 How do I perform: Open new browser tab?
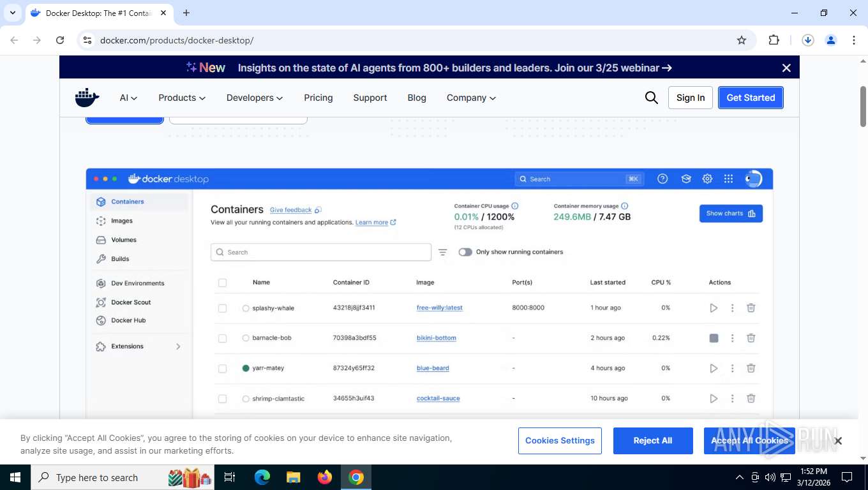186,13
